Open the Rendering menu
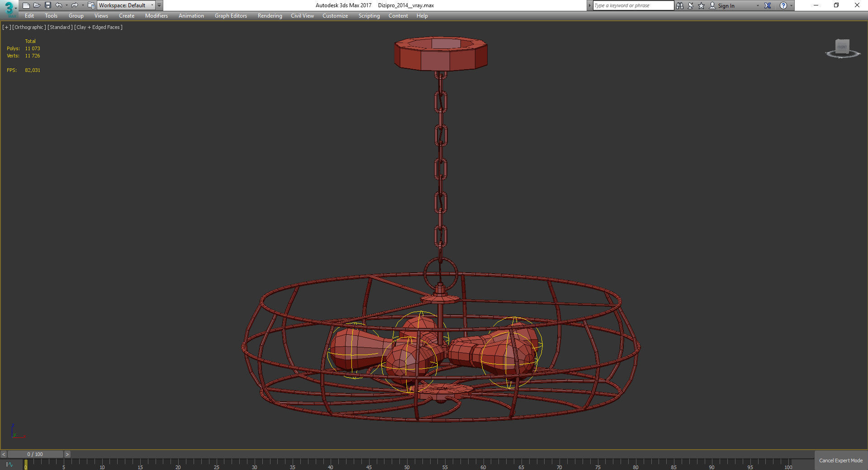The image size is (868, 470). (270, 16)
